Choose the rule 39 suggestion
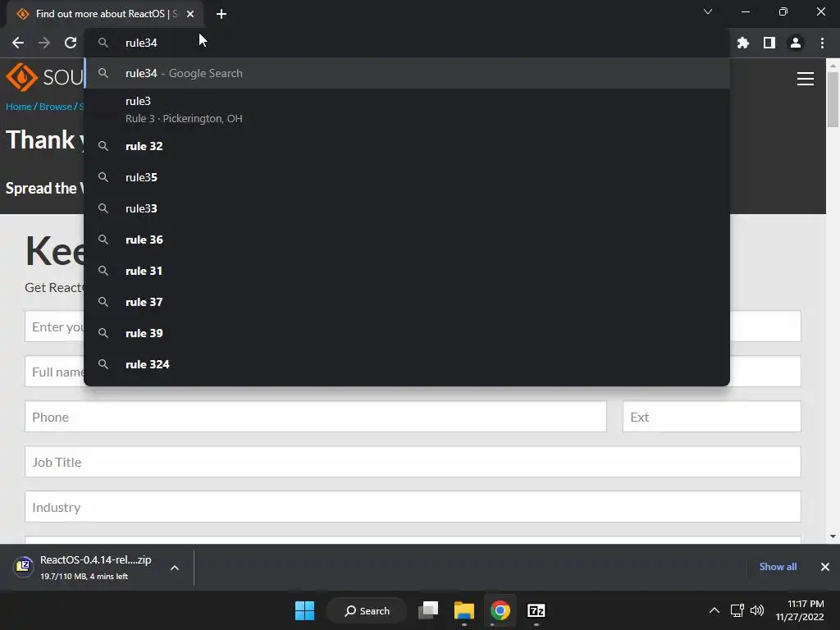 (x=407, y=333)
